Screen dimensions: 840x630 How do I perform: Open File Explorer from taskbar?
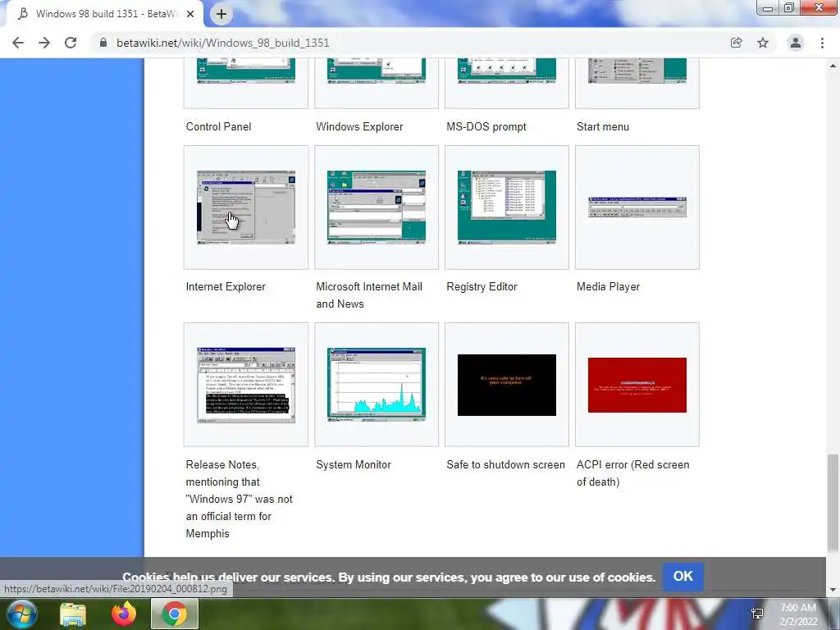pyautogui.click(x=73, y=614)
